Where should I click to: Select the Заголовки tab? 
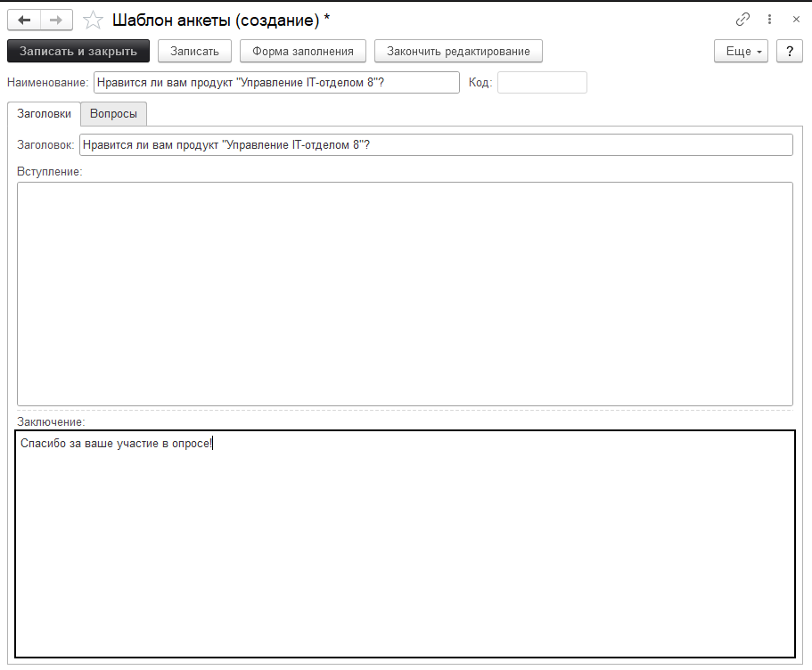pyautogui.click(x=44, y=114)
